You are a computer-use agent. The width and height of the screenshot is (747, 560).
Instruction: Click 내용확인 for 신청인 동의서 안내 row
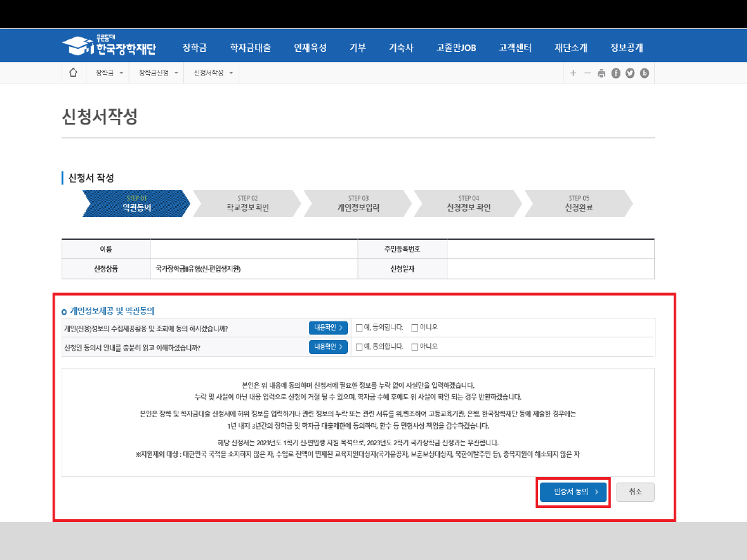pyautogui.click(x=329, y=346)
